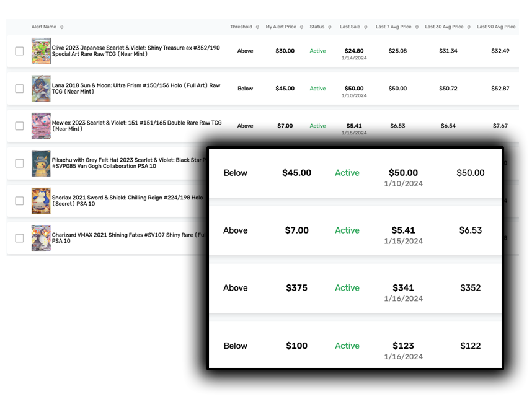Click the Status column header
Screen dimensions: 532x402
(317, 27)
